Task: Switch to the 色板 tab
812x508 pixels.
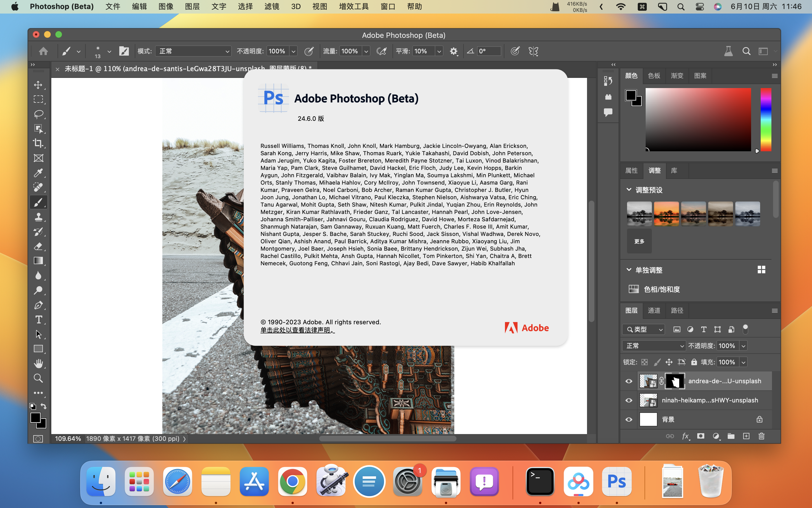Action: coord(654,76)
